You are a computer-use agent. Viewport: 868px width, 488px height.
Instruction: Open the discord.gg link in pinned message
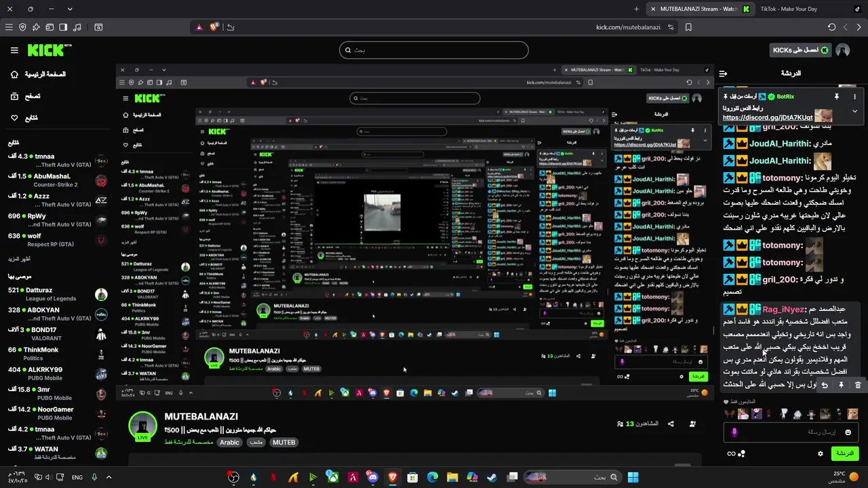pyautogui.click(x=767, y=118)
